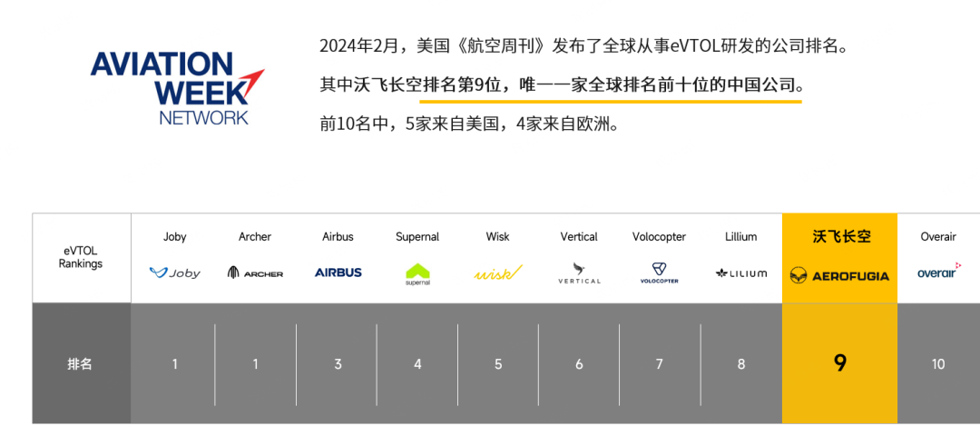The width and height of the screenshot is (980, 426).
Task: Click rank '7' under Volocopter
Action: click(660, 364)
